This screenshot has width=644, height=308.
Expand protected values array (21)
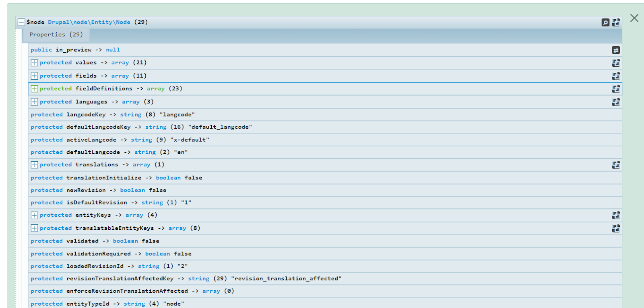pyautogui.click(x=34, y=63)
